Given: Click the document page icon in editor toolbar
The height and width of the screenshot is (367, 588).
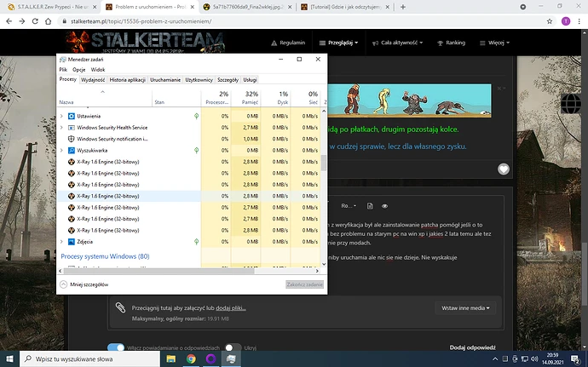Looking at the screenshot, I should point(370,206).
